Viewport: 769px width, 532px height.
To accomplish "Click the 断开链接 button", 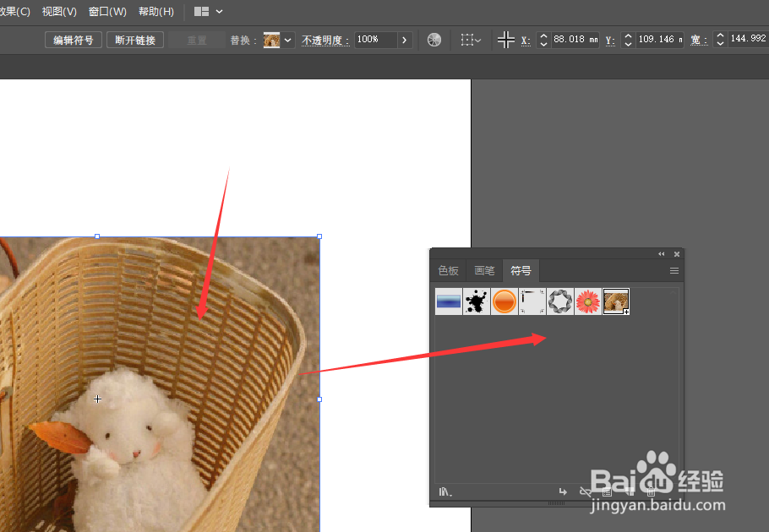I will pos(135,41).
